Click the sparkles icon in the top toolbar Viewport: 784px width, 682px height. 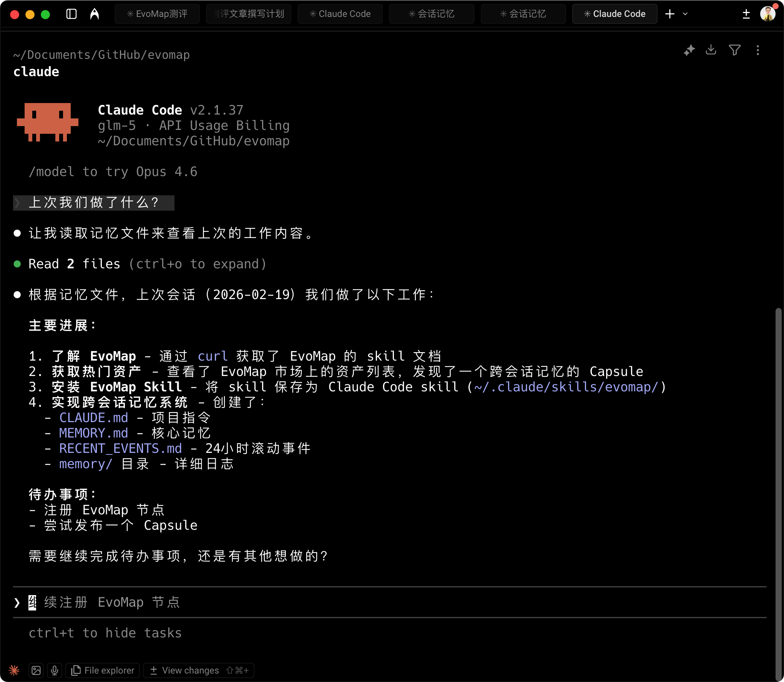[x=689, y=50]
